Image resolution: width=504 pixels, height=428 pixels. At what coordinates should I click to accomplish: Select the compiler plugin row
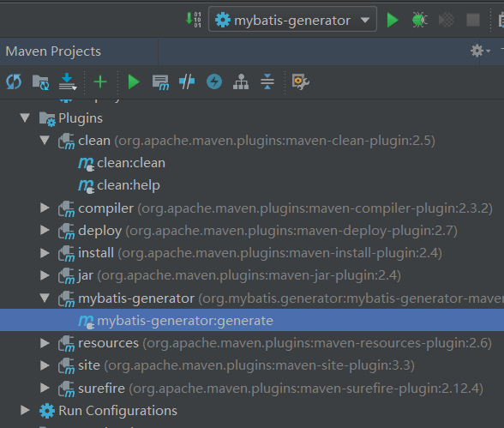(x=252, y=208)
